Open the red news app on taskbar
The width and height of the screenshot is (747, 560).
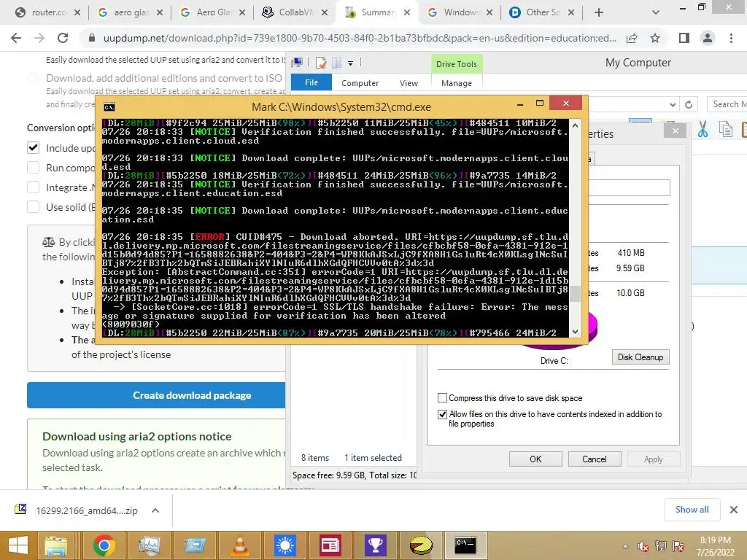[x=330, y=545]
